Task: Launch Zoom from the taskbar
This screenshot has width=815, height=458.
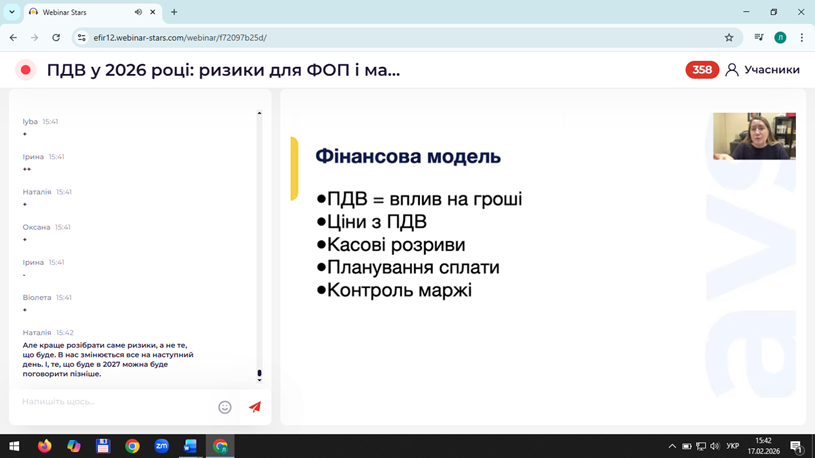Action: click(x=161, y=446)
